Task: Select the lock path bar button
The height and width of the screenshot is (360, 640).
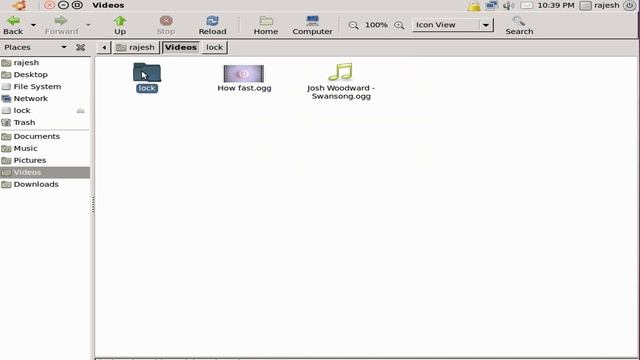Action: (x=214, y=47)
